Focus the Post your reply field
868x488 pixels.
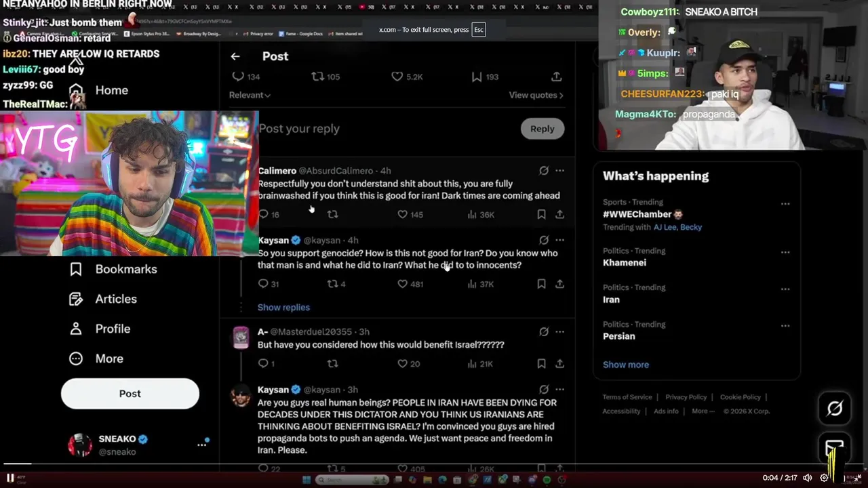pyautogui.click(x=387, y=129)
